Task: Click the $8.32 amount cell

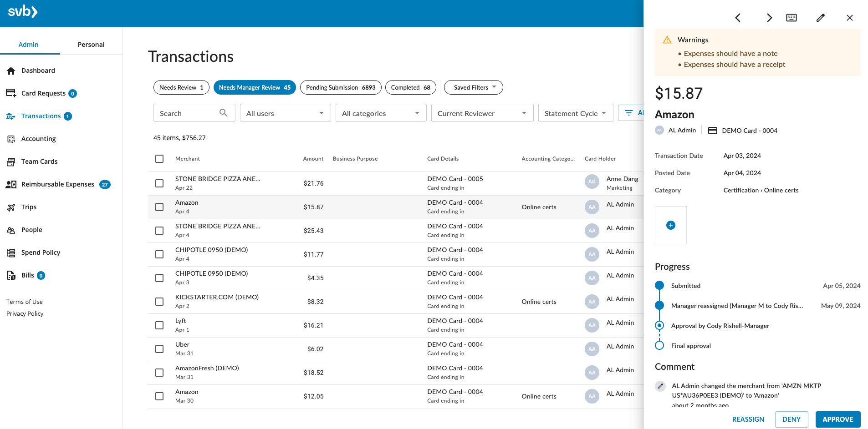Action: [x=316, y=302]
